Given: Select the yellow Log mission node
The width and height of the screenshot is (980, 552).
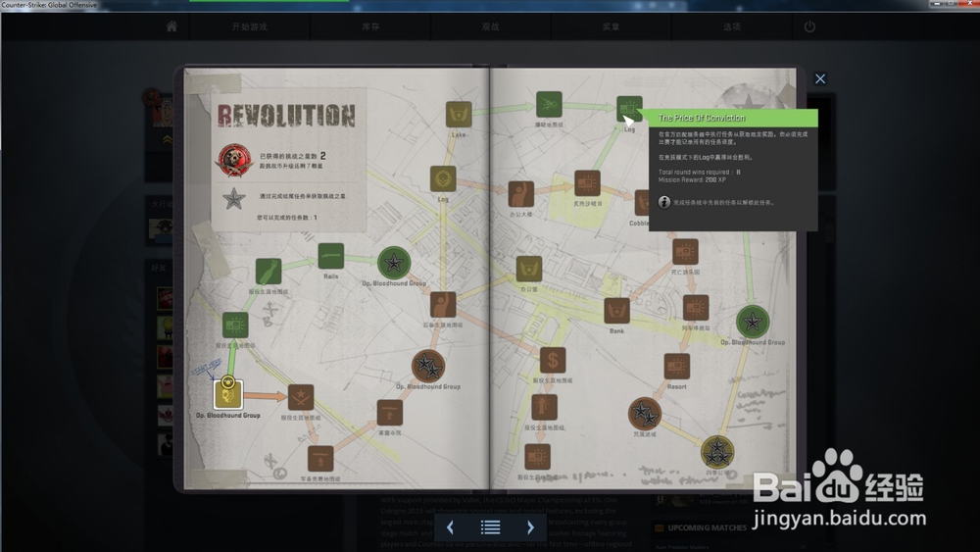Looking at the screenshot, I should click(443, 178).
